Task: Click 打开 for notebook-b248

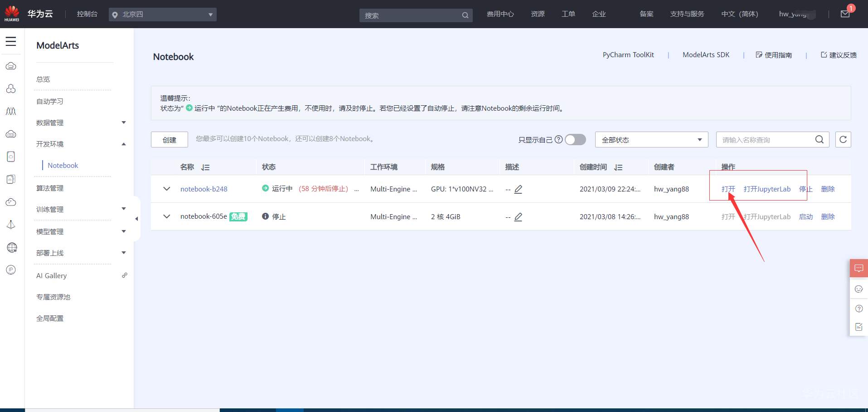Action: coord(728,189)
